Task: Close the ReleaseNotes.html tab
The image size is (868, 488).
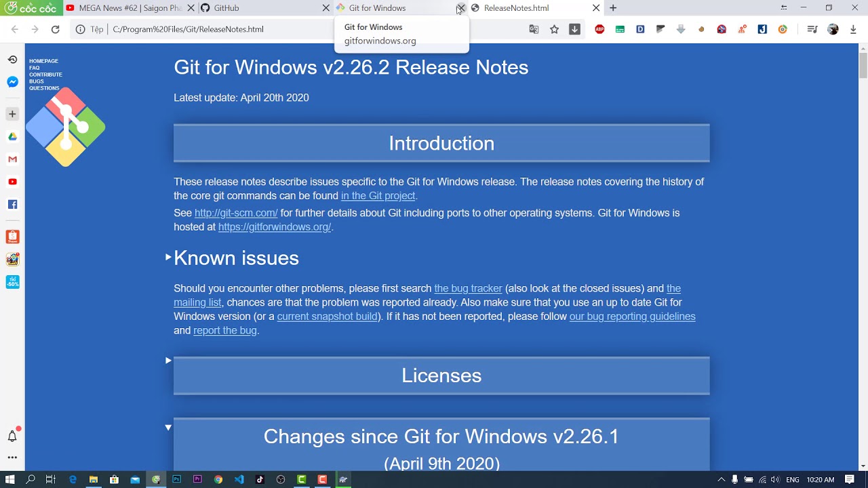Action: [x=596, y=8]
